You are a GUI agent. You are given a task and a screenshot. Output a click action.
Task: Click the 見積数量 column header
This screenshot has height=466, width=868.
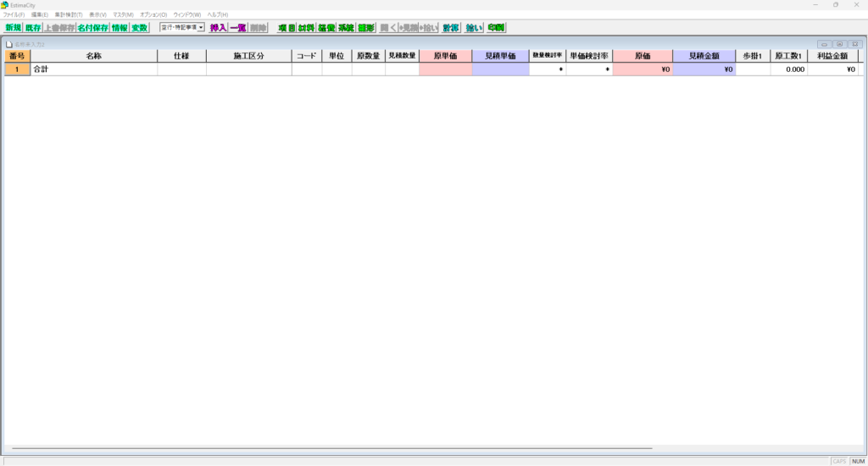point(403,56)
